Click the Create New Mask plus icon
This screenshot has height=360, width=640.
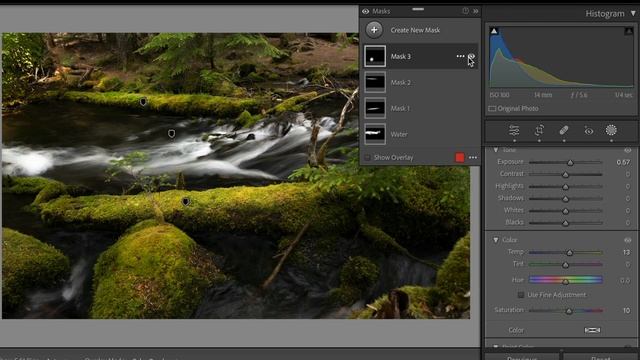[374, 30]
